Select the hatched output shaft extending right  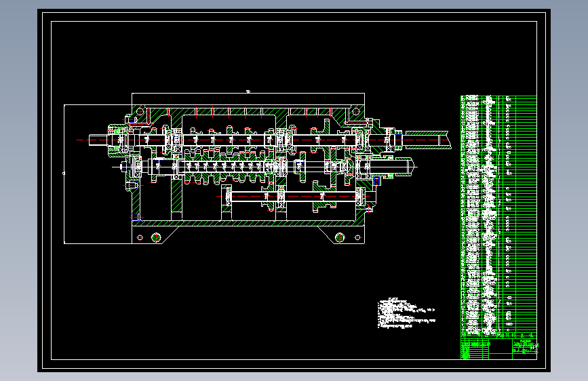[x=428, y=140]
